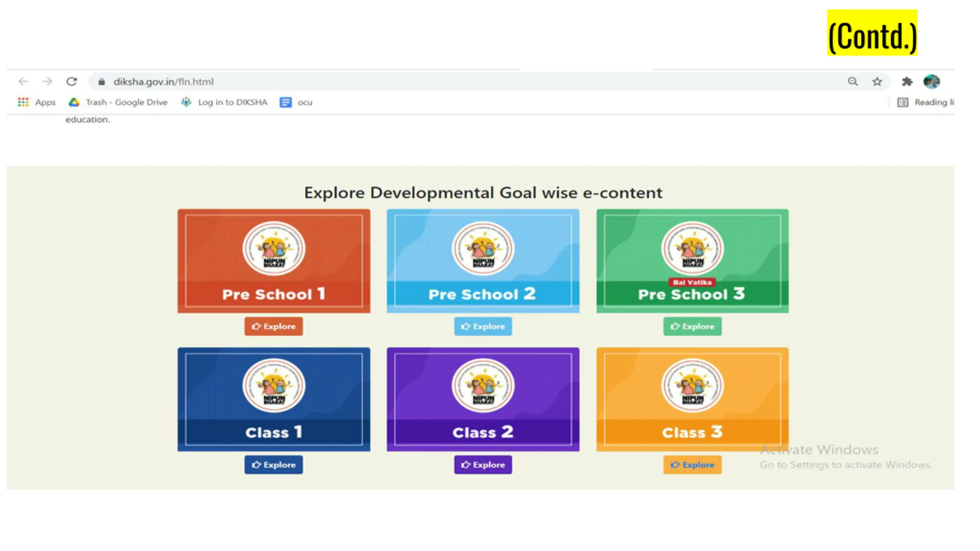980x551 pixels.
Task: Click Explore under Pre School 2
Action: (x=483, y=326)
